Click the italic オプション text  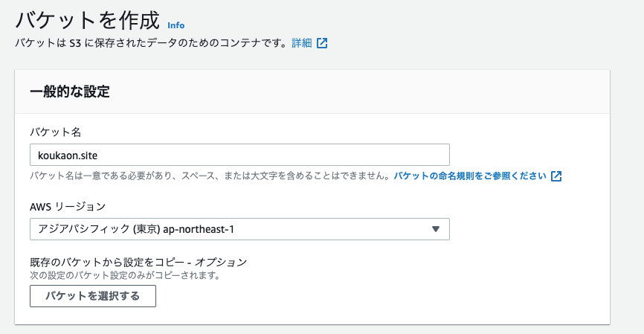tap(221, 262)
